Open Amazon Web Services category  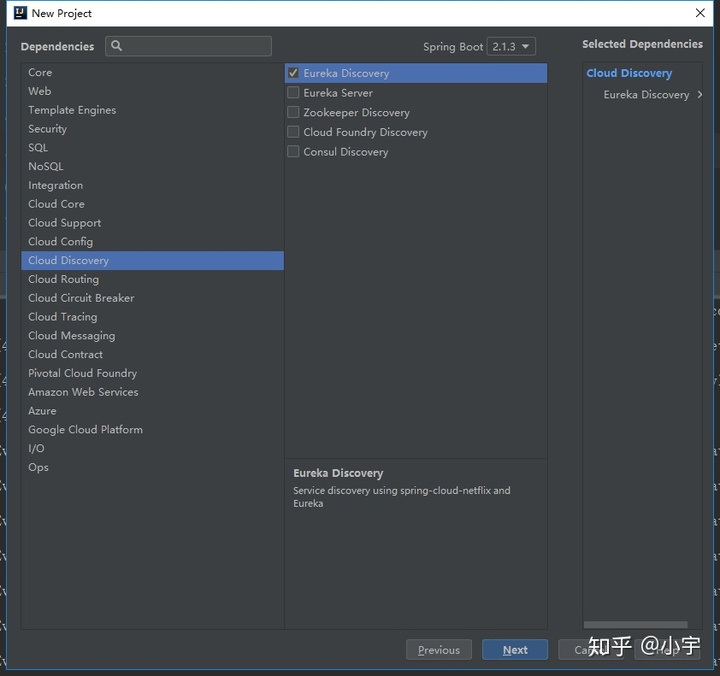coord(152,393)
